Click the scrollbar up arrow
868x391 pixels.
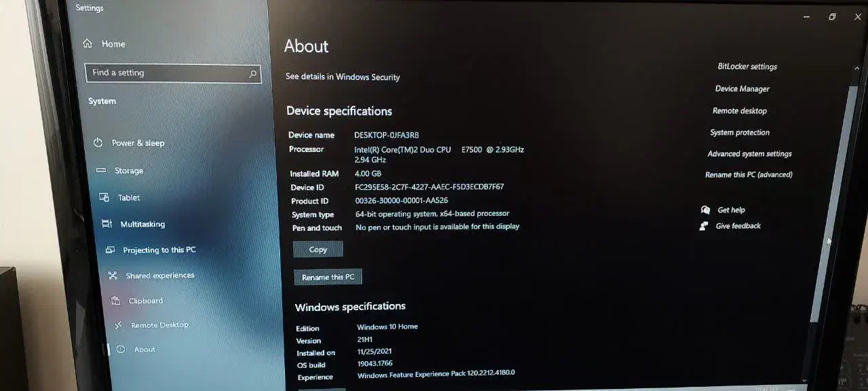(856, 69)
